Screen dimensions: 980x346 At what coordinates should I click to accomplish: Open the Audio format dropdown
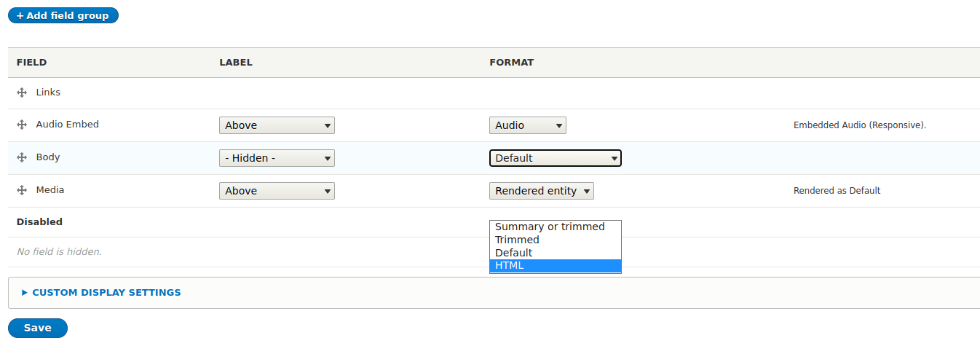pyautogui.click(x=528, y=125)
